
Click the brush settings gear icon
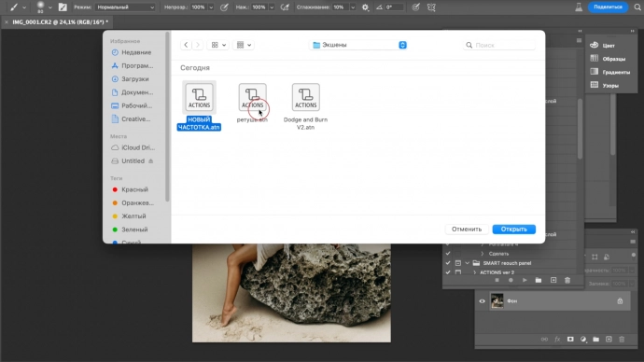click(365, 7)
